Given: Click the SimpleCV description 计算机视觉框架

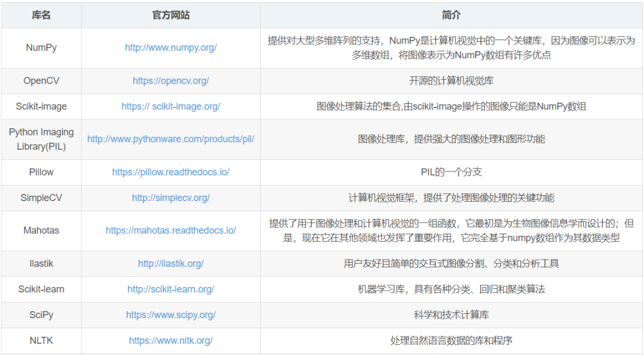Looking at the screenshot, I should tap(451, 198).
